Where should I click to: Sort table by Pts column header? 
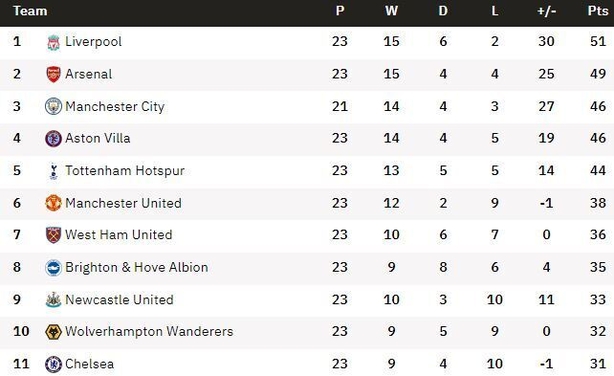point(598,11)
